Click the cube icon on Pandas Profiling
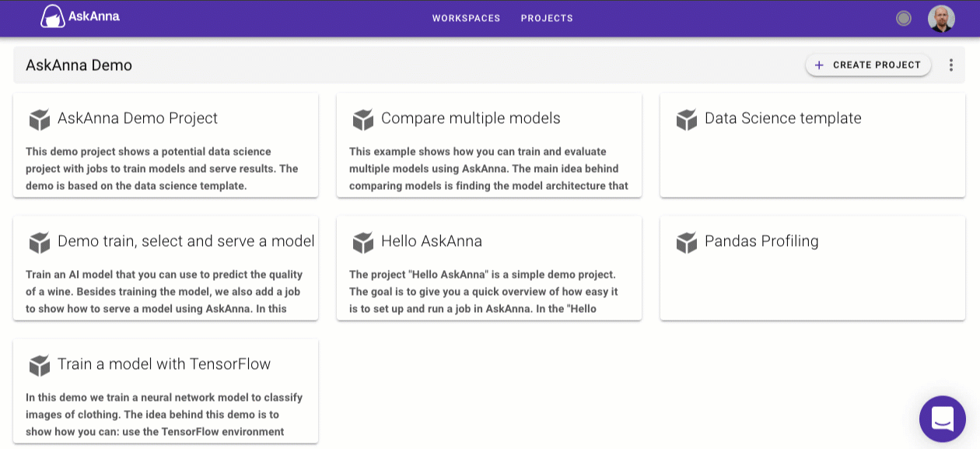The width and height of the screenshot is (980, 449). point(686,242)
